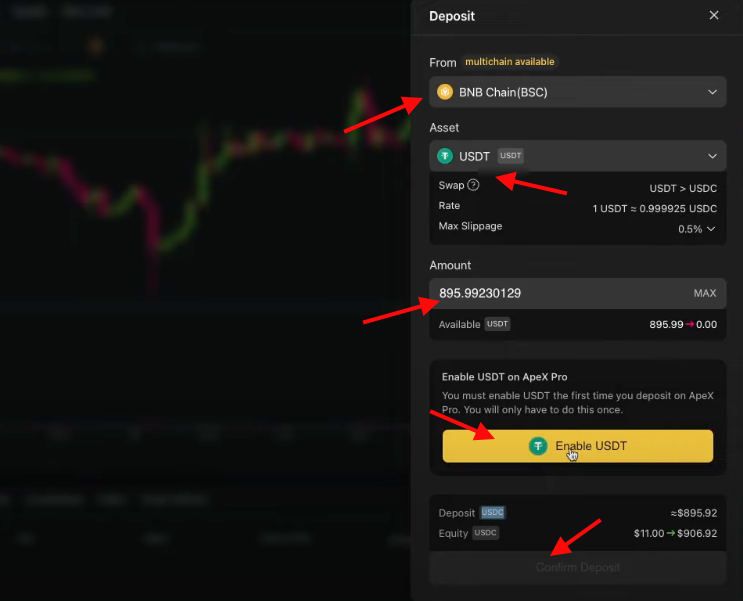Open the BNB Chain(BSC) network dropdown
743x601 pixels.
pyautogui.click(x=577, y=92)
